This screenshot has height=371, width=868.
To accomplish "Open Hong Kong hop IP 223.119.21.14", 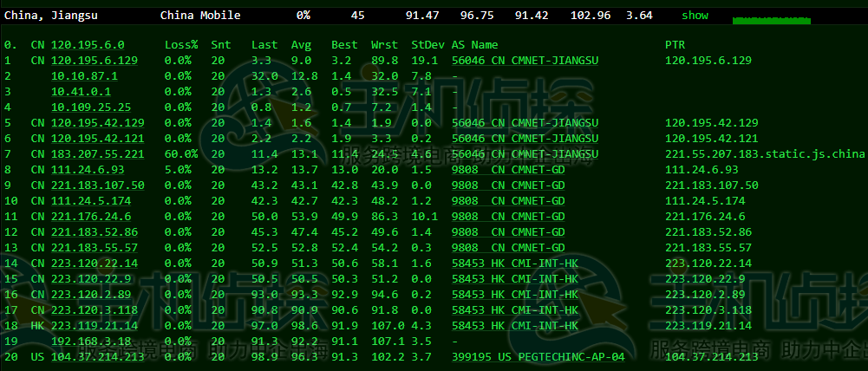I will pos(95,326).
